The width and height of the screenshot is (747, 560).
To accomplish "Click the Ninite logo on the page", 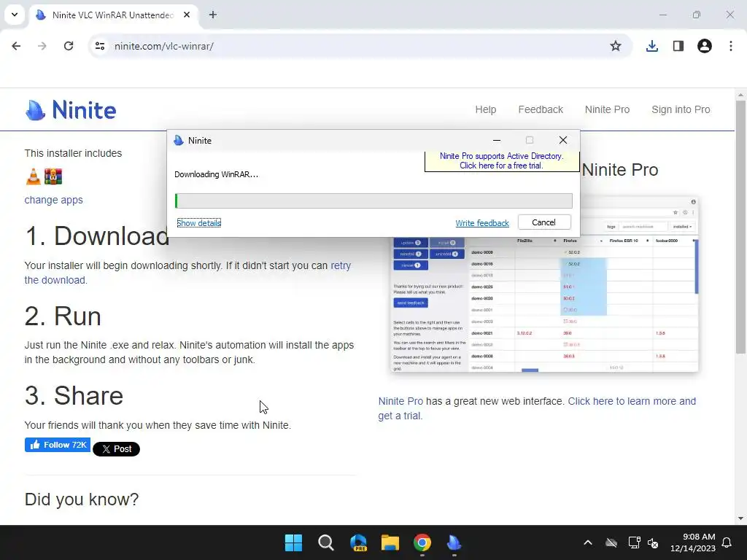I will coord(71,110).
